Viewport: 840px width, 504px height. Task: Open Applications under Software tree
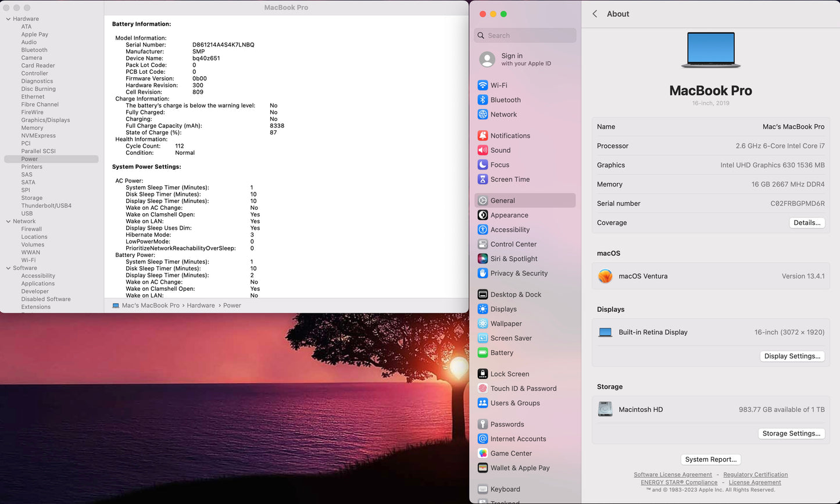pyautogui.click(x=38, y=284)
